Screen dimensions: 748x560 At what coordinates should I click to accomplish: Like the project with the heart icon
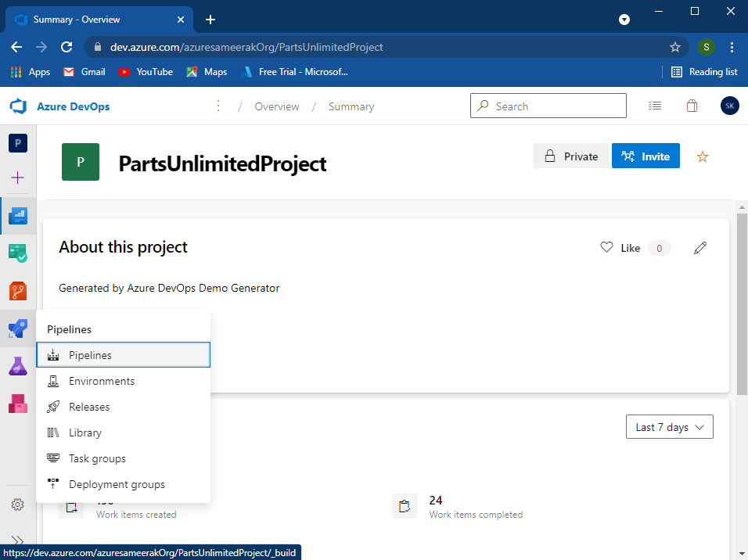click(x=606, y=247)
